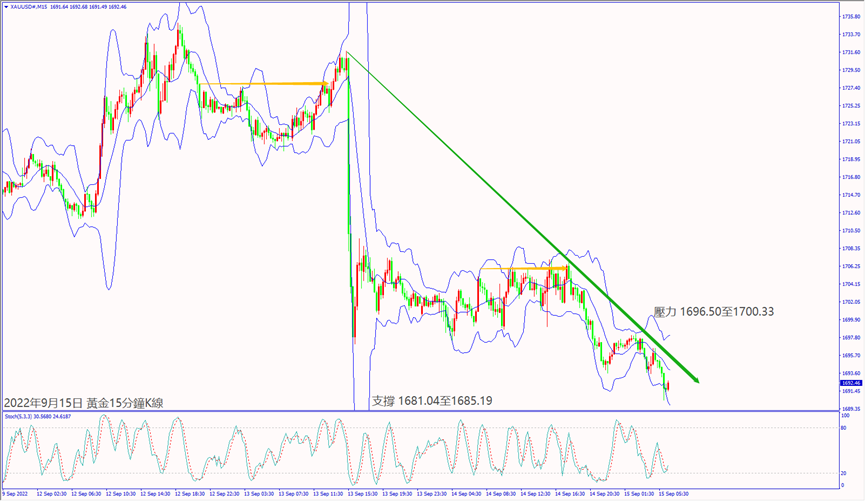Click the 支撐 1681.04至1685.19 support label
The image size is (865, 501).
click(x=433, y=400)
